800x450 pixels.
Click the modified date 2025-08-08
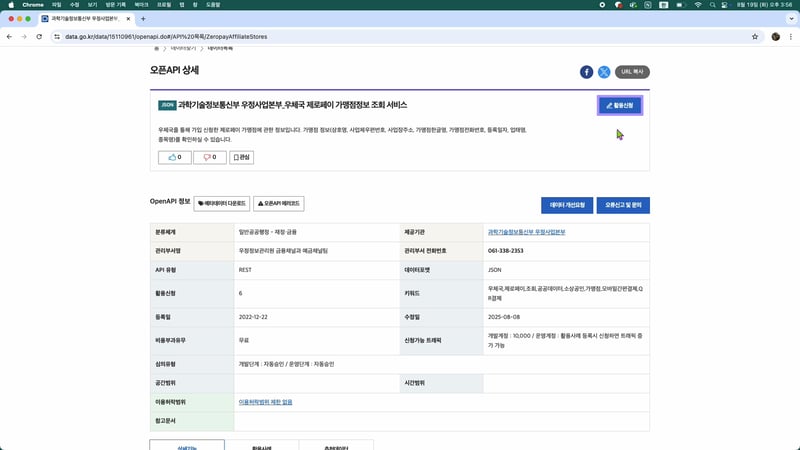coord(504,317)
